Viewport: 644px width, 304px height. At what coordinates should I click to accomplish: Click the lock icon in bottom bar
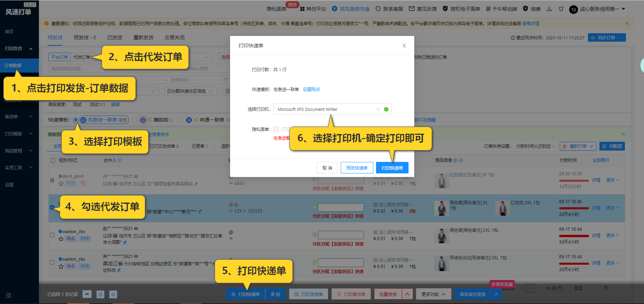click(100, 294)
